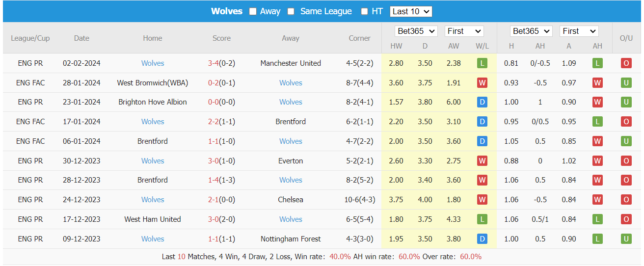Click the 4-5(2-2) corner count in first row
This screenshot has height=266, width=644.
click(x=360, y=63)
